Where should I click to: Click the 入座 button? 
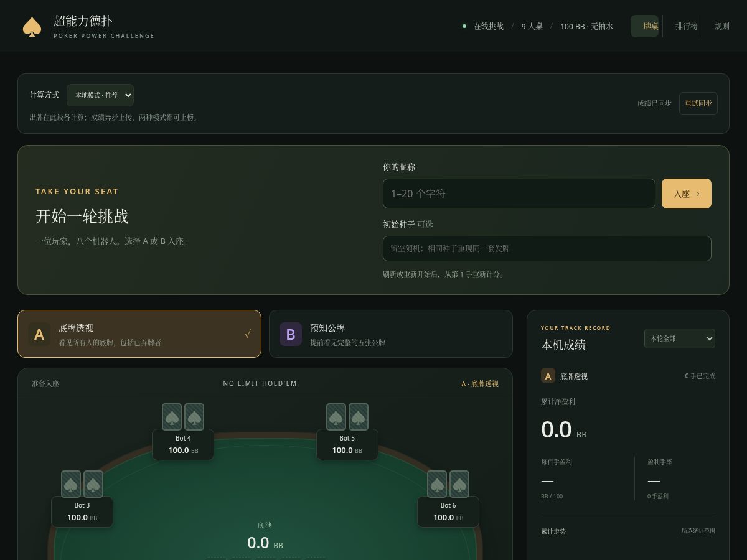(687, 194)
